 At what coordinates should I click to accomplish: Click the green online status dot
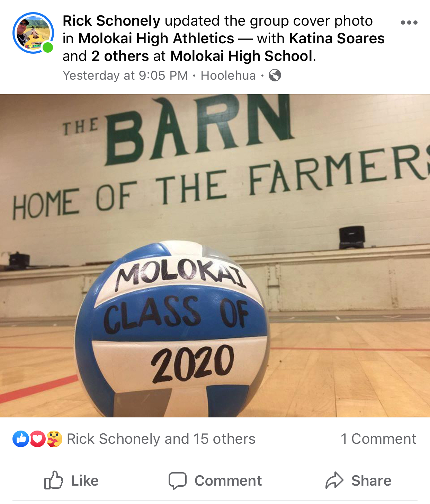click(48, 47)
